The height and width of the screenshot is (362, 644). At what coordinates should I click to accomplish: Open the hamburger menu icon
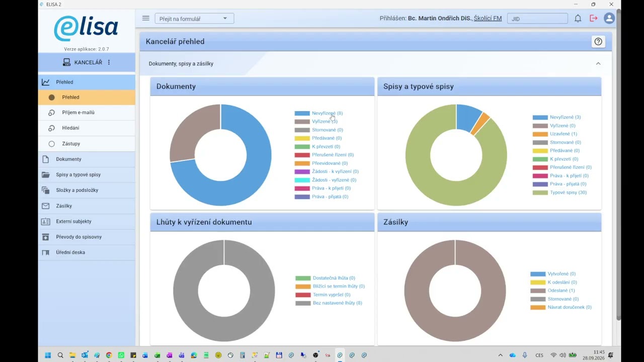pos(146,18)
